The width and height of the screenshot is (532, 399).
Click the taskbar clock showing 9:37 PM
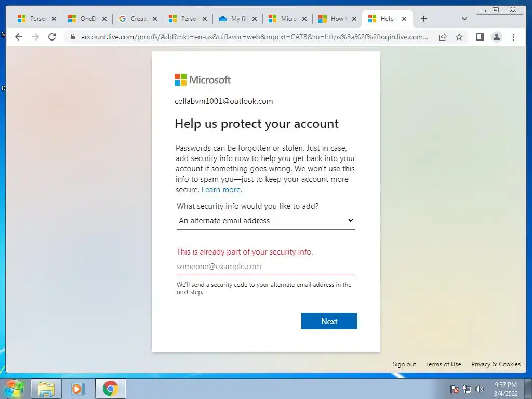[x=506, y=389]
